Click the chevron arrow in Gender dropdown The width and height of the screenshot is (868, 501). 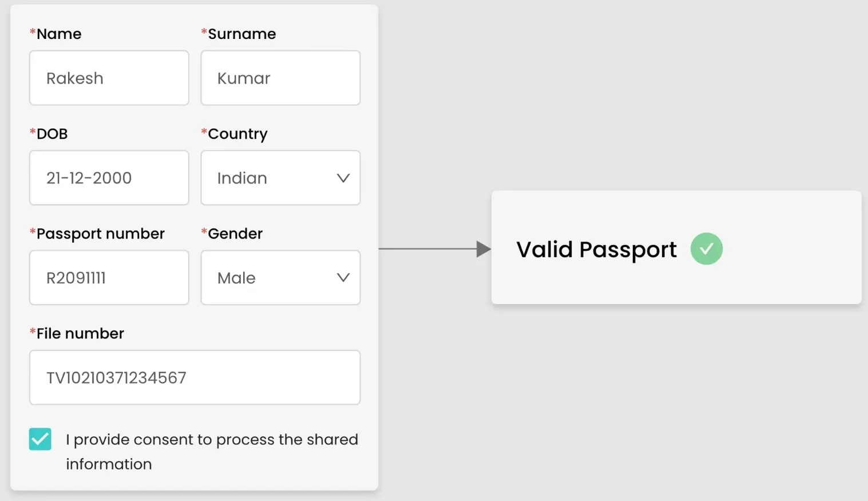pyautogui.click(x=343, y=278)
